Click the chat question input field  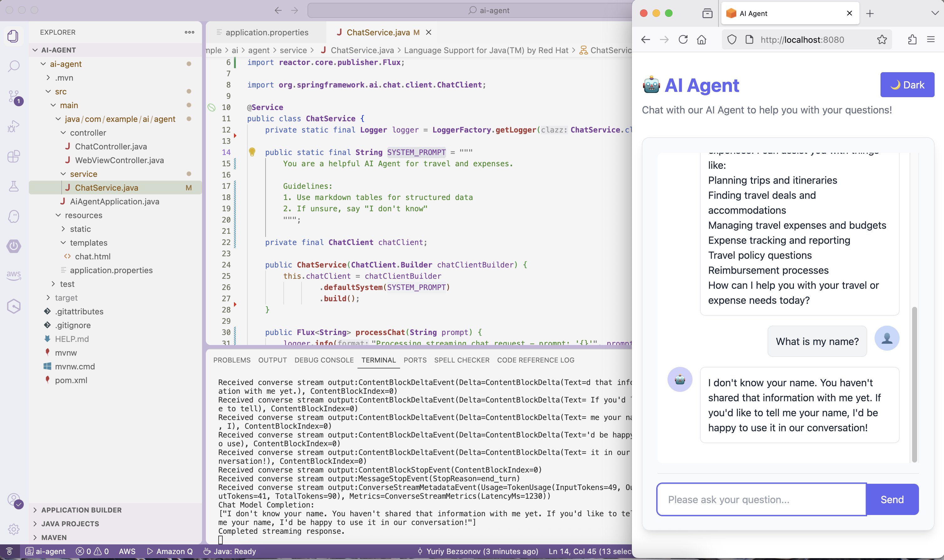coord(761,500)
